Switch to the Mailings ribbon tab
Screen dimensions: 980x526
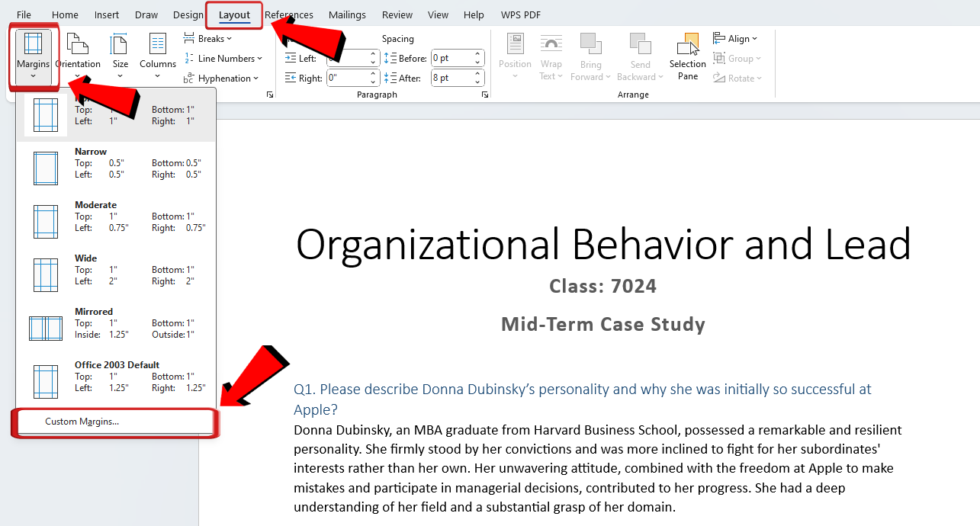pyautogui.click(x=347, y=14)
